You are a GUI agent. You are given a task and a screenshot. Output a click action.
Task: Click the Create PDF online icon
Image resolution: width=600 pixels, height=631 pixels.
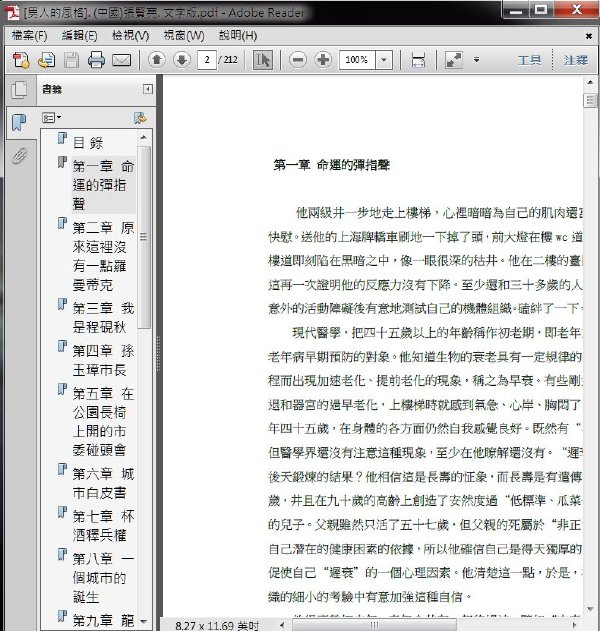click(21, 60)
